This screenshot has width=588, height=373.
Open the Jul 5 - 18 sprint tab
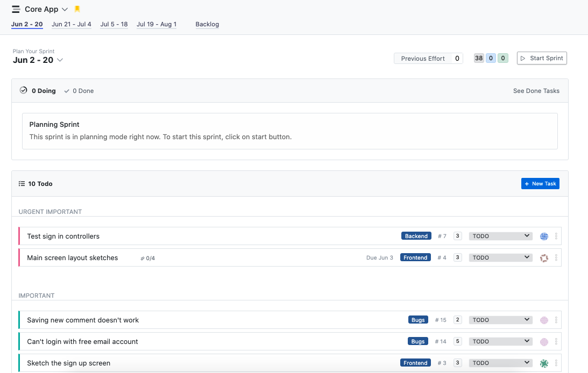[114, 24]
